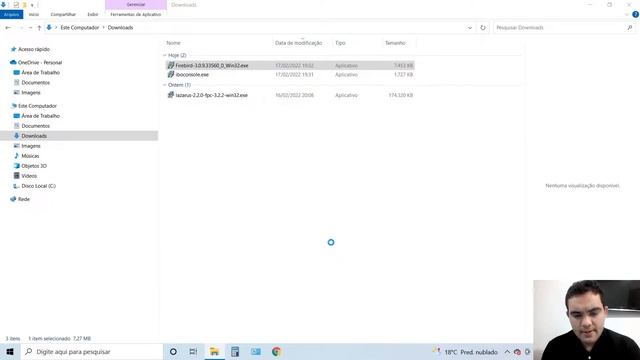Click the Firebird-3.0.9 exe file name
The height and width of the screenshot is (360, 640).
(x=212, y=65)
